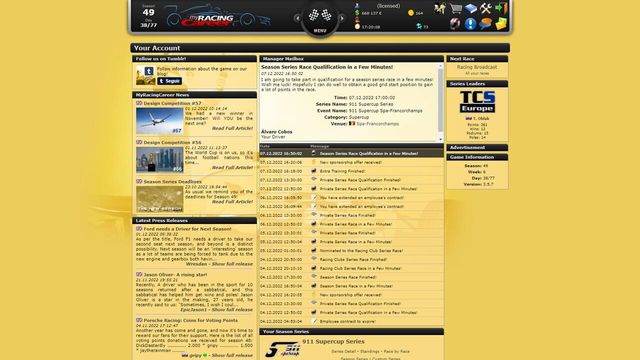Image resolution: width=640 pixels, height=360 pixels.
Task: Open the chat speech bubbles icon
Action: [x=485, y=24]
